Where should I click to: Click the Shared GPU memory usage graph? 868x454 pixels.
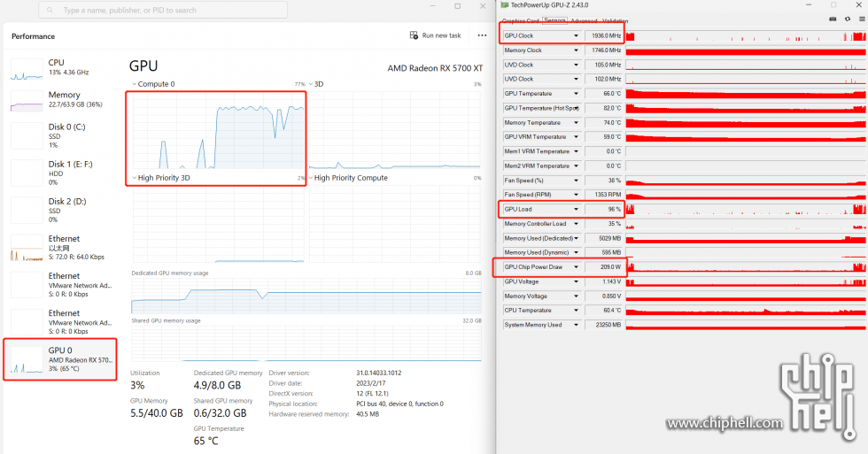click(306, 343)
